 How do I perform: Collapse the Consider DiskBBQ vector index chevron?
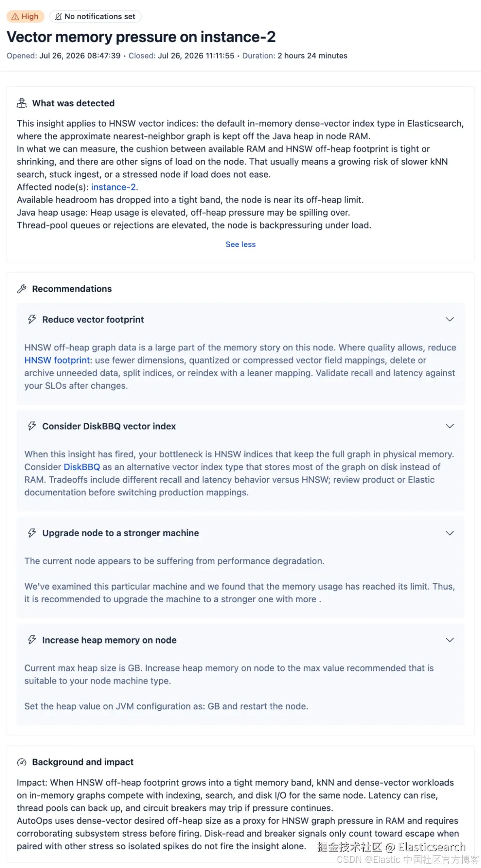coord(450,426)
